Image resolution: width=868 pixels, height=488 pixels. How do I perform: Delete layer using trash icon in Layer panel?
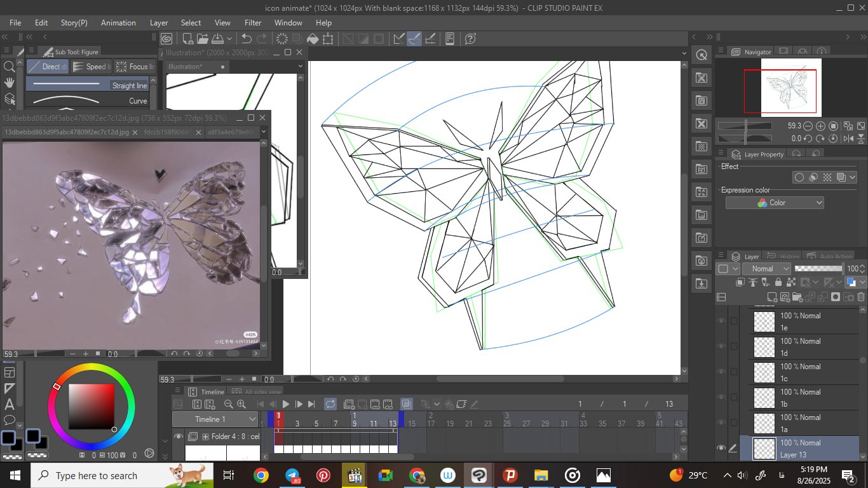(861, 297)
